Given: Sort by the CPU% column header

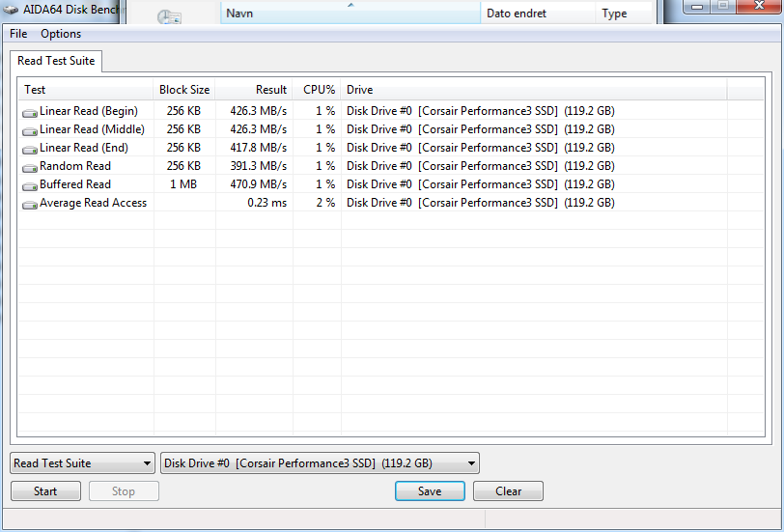Looking at the screenshot, I should (317, 90).
